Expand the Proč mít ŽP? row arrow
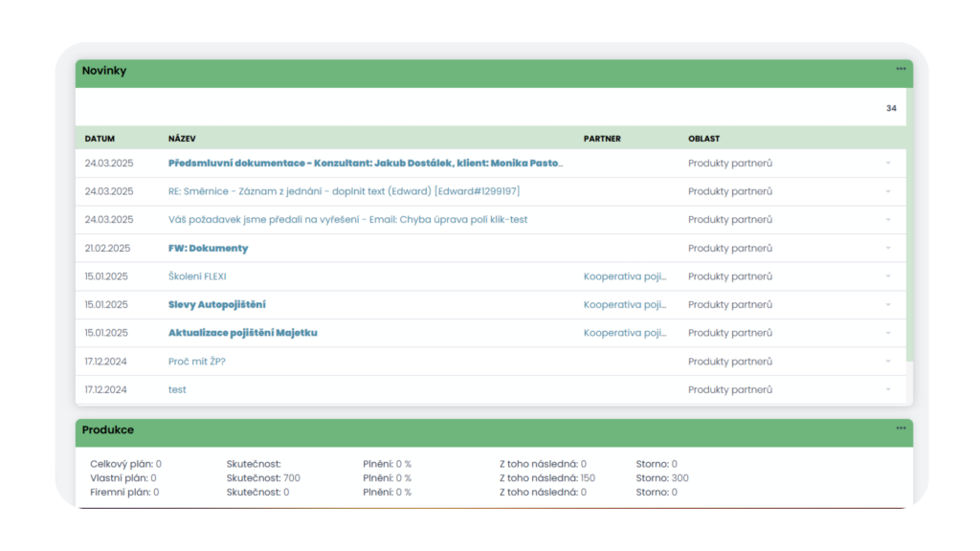 [888, 362]
